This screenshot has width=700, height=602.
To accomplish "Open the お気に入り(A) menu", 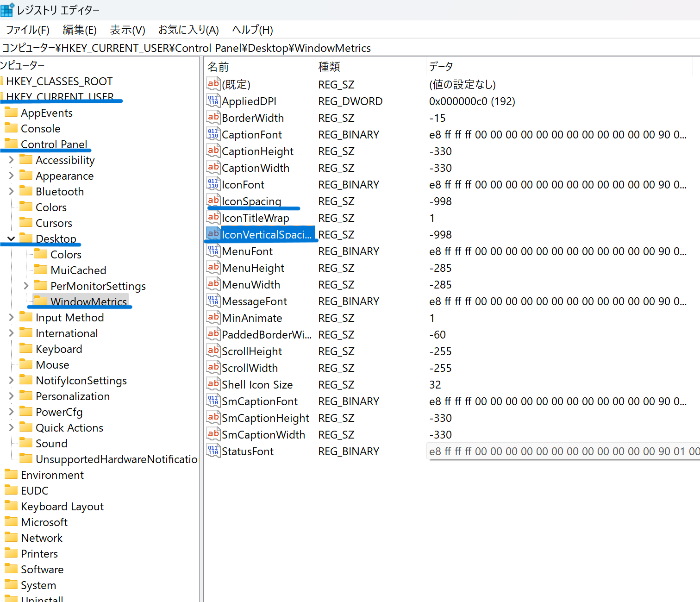I will [x=188, y=30].
